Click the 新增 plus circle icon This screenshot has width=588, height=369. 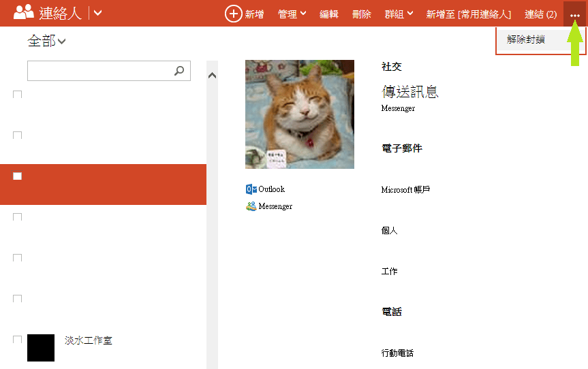click(233, 14)
